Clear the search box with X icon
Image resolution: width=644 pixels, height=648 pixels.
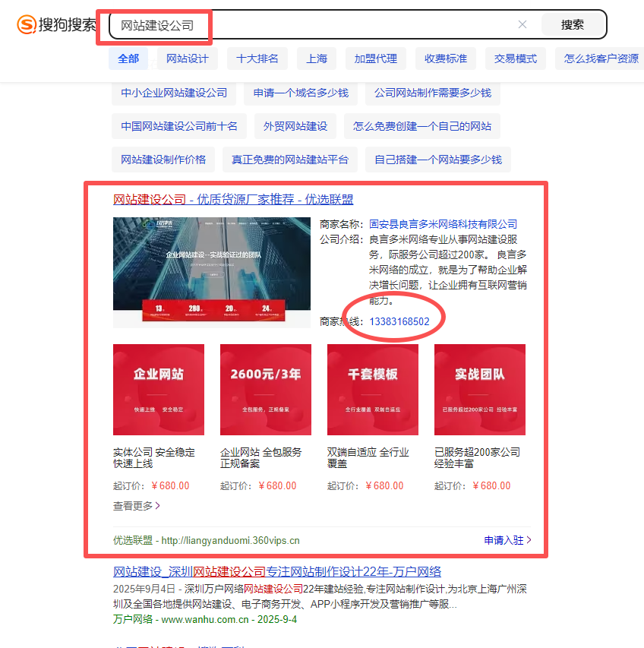(522, 24)
